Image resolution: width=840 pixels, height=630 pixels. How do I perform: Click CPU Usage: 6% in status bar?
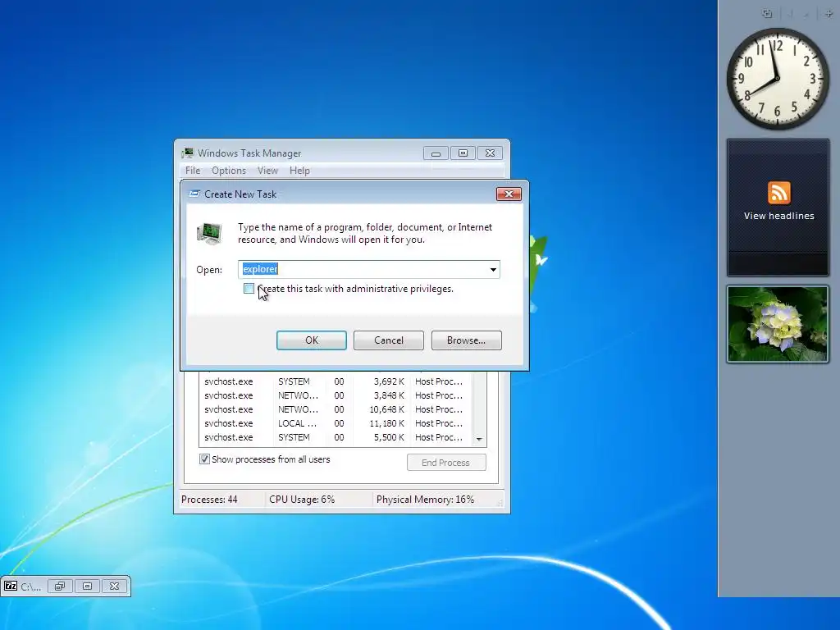click(x=302, y=500)
